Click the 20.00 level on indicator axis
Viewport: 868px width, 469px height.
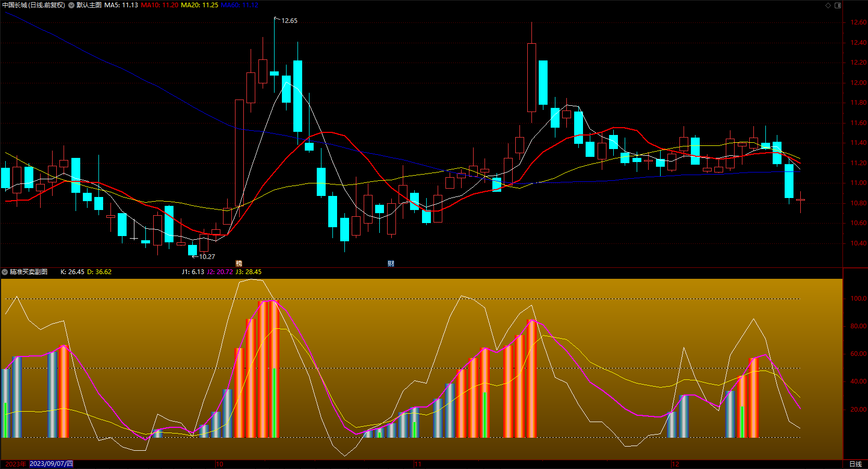point(859,410)
